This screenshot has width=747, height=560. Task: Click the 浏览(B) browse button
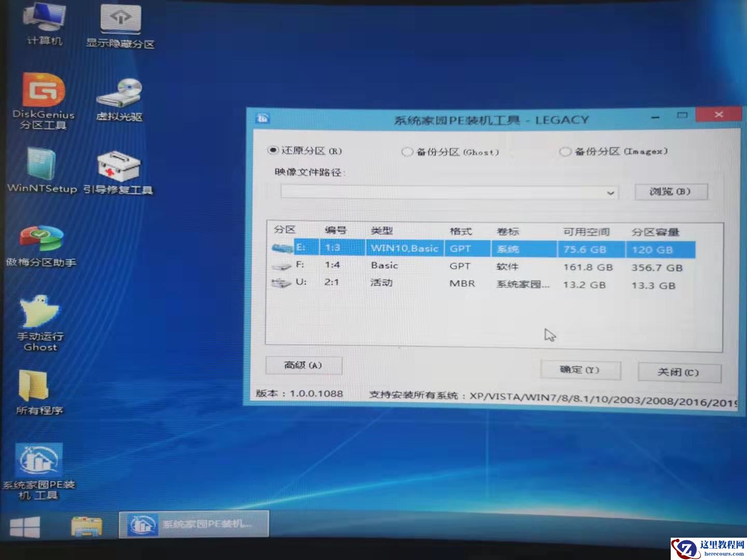[x=671, y=191]
